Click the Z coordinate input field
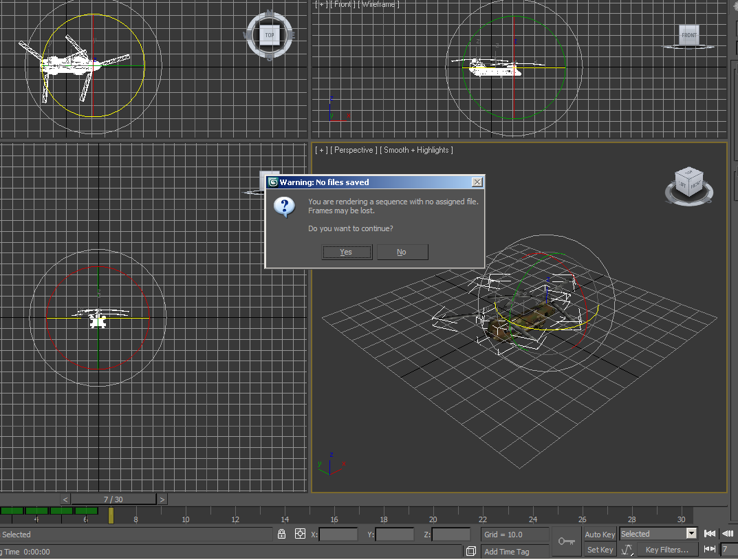This screenshot has width=738, height=560. (451, 535)
